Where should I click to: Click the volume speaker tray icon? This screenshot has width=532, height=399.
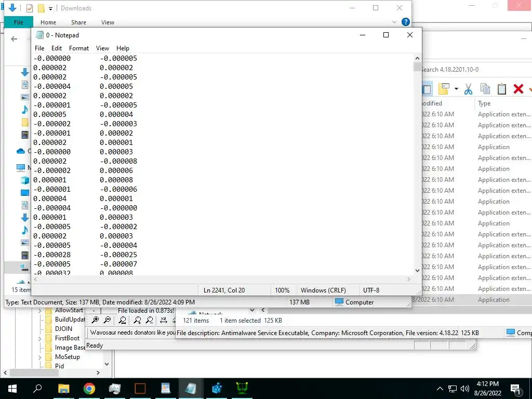465,389
